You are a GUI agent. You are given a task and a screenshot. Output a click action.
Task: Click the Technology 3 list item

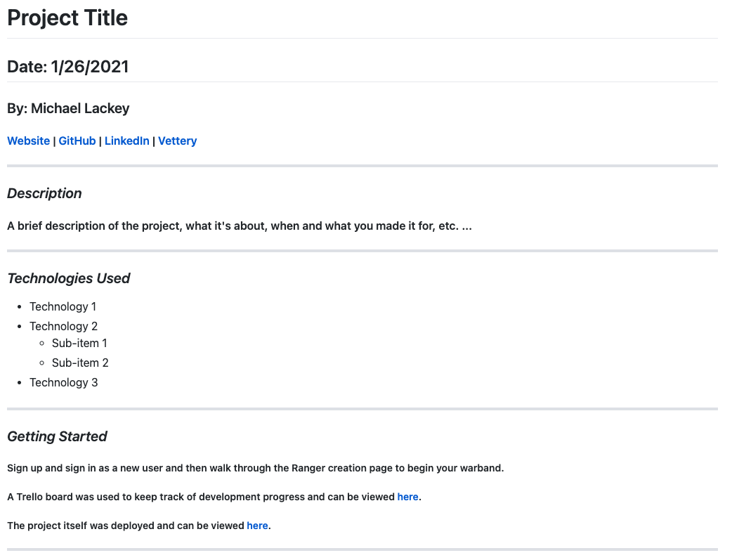[x=63, y=382]
